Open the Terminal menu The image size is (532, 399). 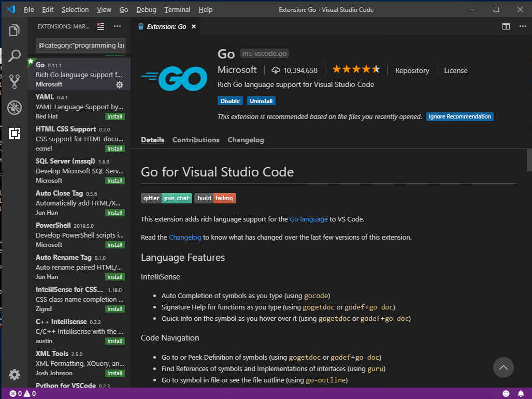click(177, 9)
